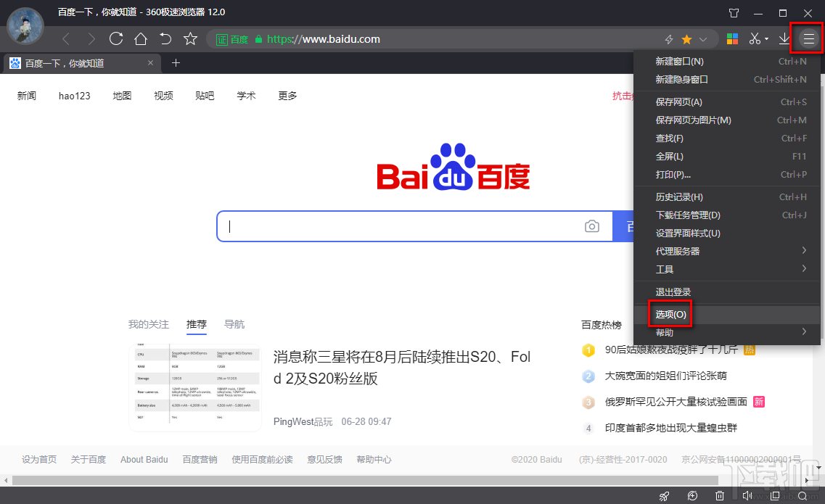This screenshot has width=825, height=504.
Task: Click the magnifier zoom icon in status bar
Action: tap(803, 495)
